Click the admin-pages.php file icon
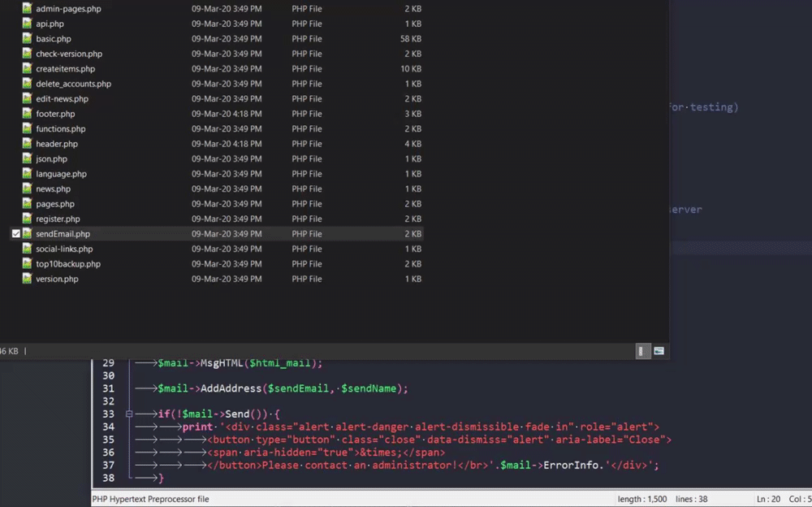 (27, 8)
